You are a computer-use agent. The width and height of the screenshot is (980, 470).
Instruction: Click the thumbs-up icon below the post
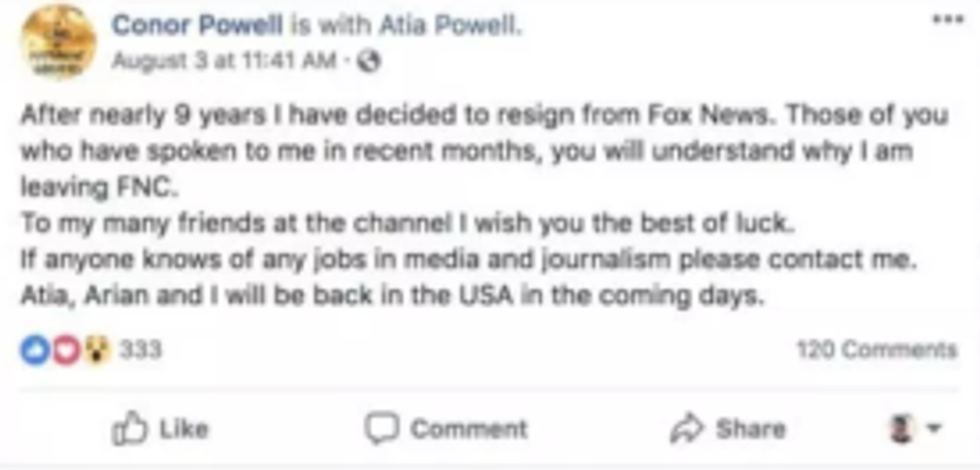pyautogui.click(x=131, y=429)
